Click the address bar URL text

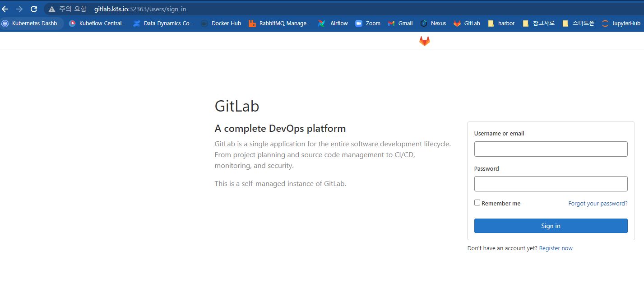pyautogui.click(x=140, y=9)
